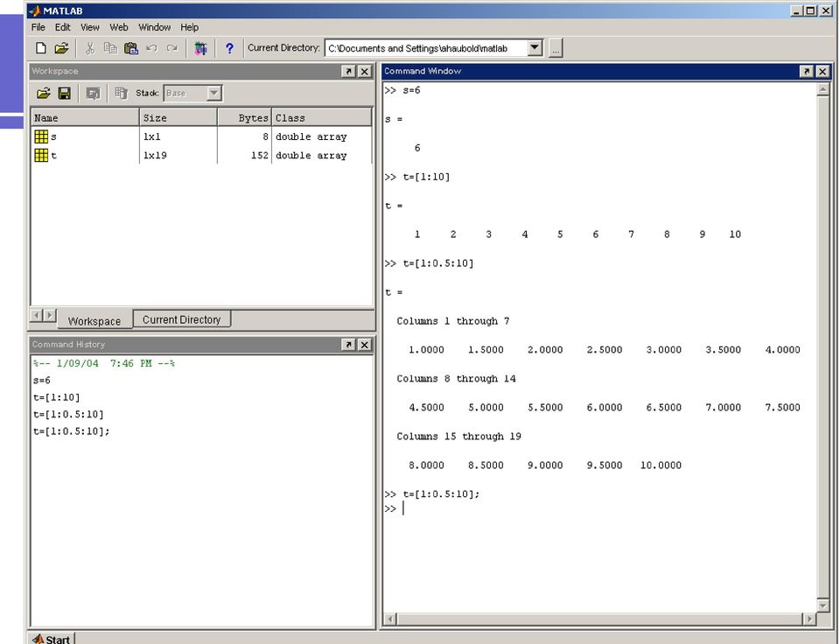
Task: Click the history timestamp "1/09/04 7:46 PM"
Action: 104,363
